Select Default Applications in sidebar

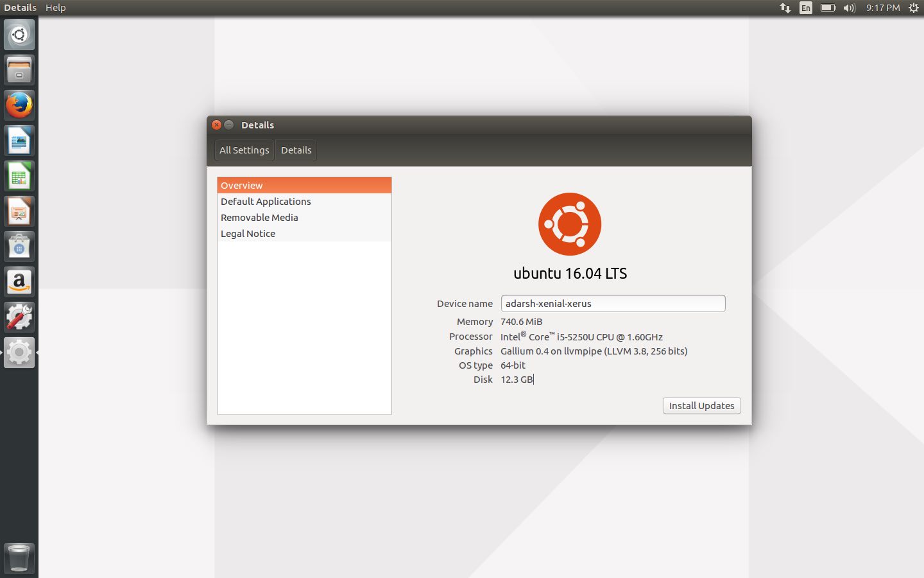click(304, 202)
